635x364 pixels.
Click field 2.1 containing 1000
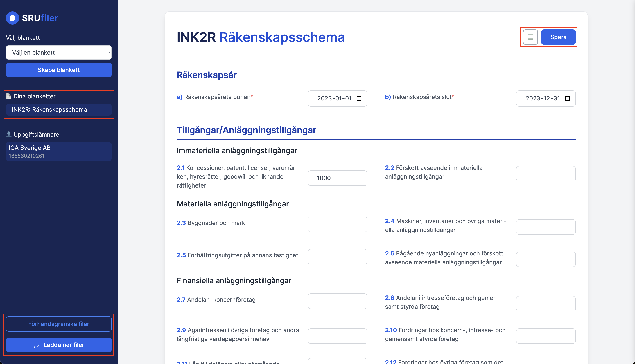pos(337,178)
